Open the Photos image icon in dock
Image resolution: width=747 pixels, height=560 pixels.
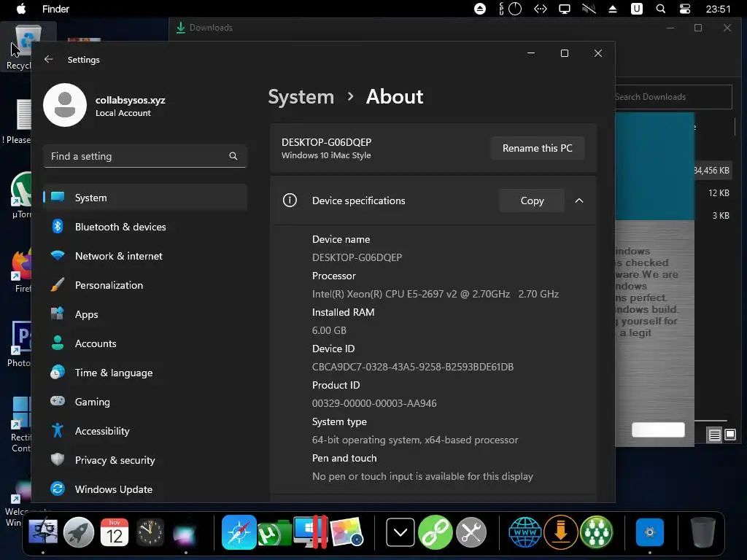[347, 532]
